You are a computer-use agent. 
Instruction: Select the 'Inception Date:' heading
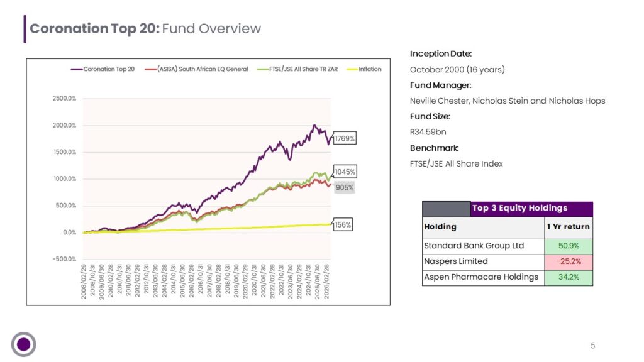[441, 54]
